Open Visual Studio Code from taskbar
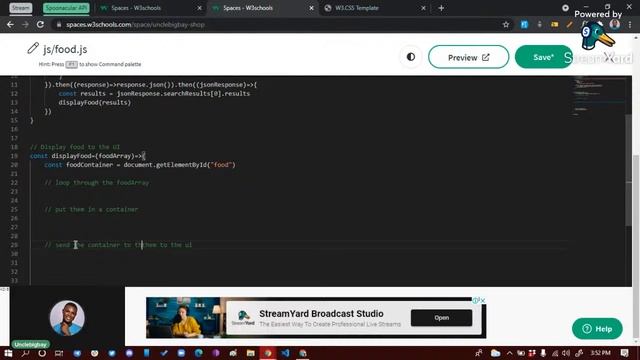The width and height of the screenshot is (640, 360). coord(285,353)
